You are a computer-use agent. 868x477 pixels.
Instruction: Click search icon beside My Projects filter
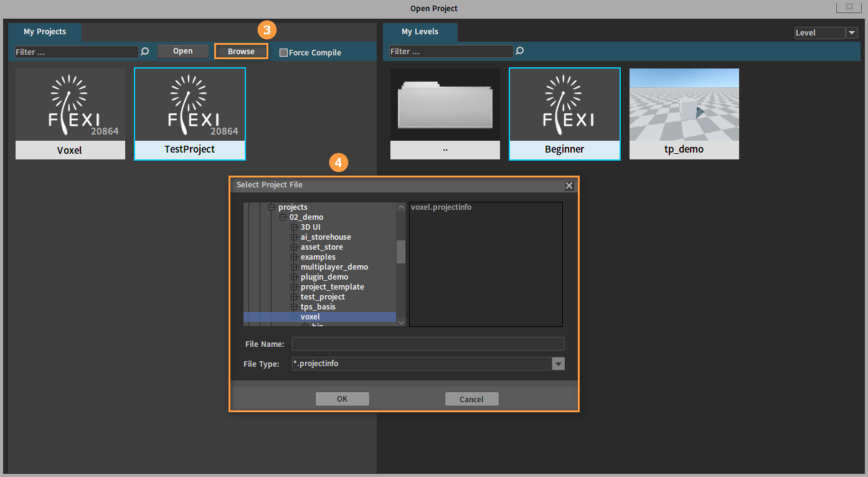click(x=145, y=52)
